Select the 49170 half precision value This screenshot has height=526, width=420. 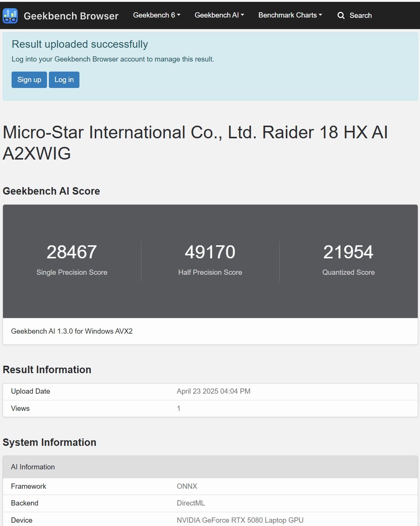click(x=210, y=252)
